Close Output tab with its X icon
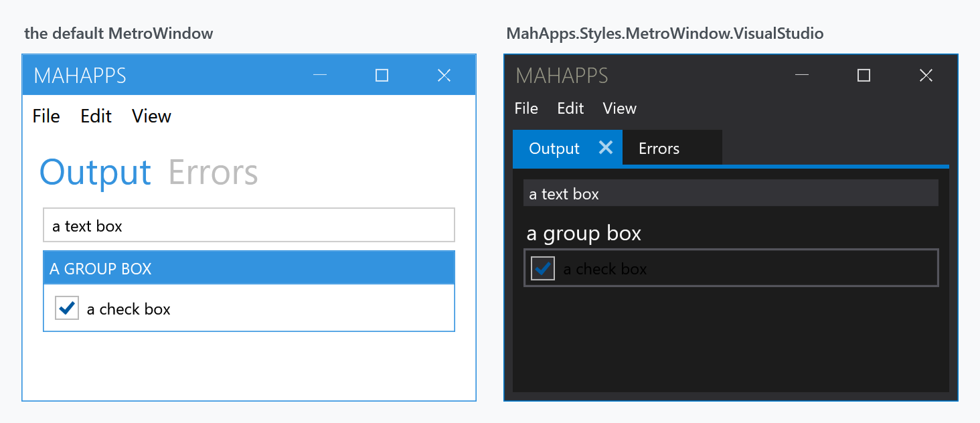980x423 pixels. click(x=606, y=147)
